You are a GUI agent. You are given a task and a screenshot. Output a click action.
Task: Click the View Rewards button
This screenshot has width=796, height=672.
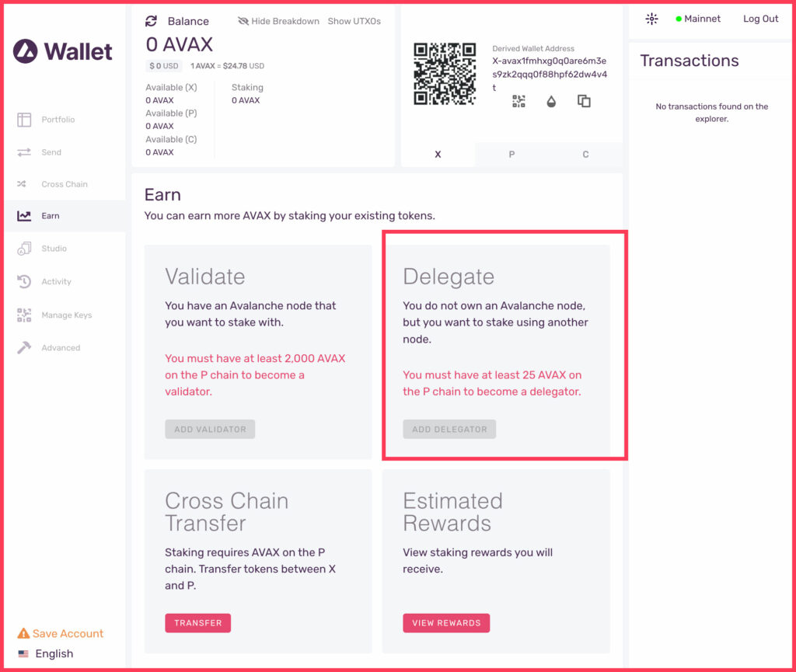pos(446,623)
